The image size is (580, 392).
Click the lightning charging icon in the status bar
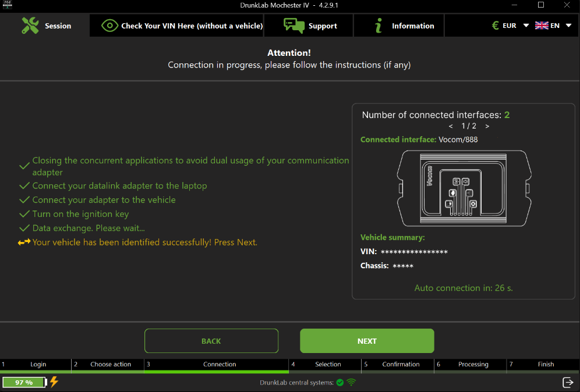[x=55, y=382]
